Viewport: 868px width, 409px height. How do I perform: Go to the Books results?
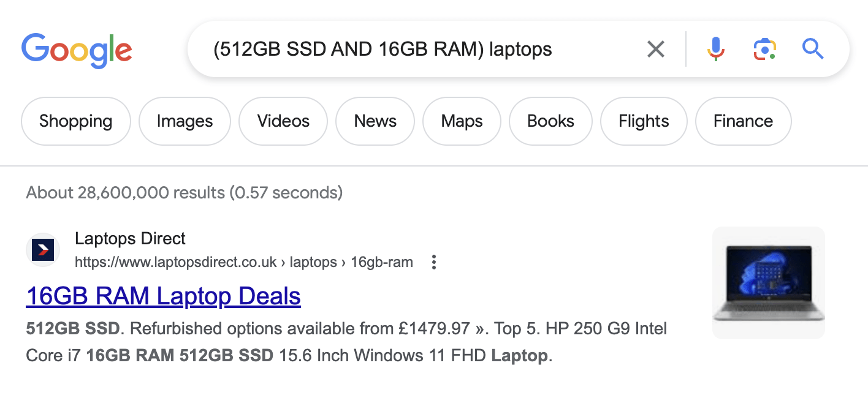pos(550,121)
